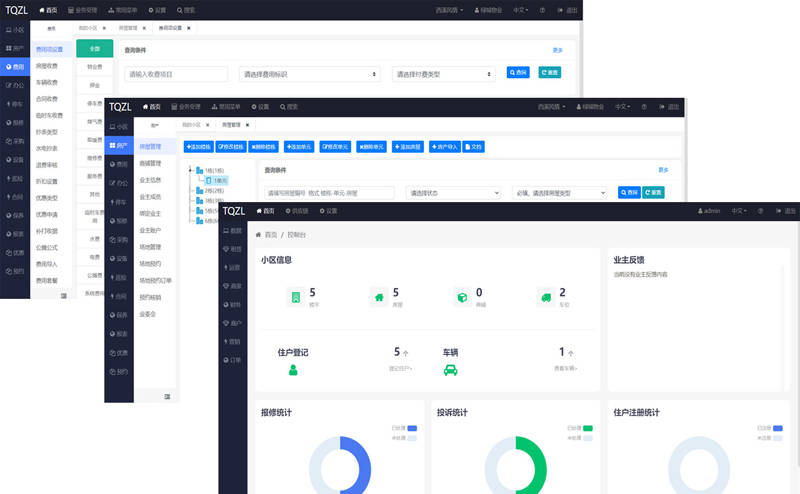Click 设置 in front window top navigation
The height and width of the screenshot is (494, 800).
click(x=329, y=211)
